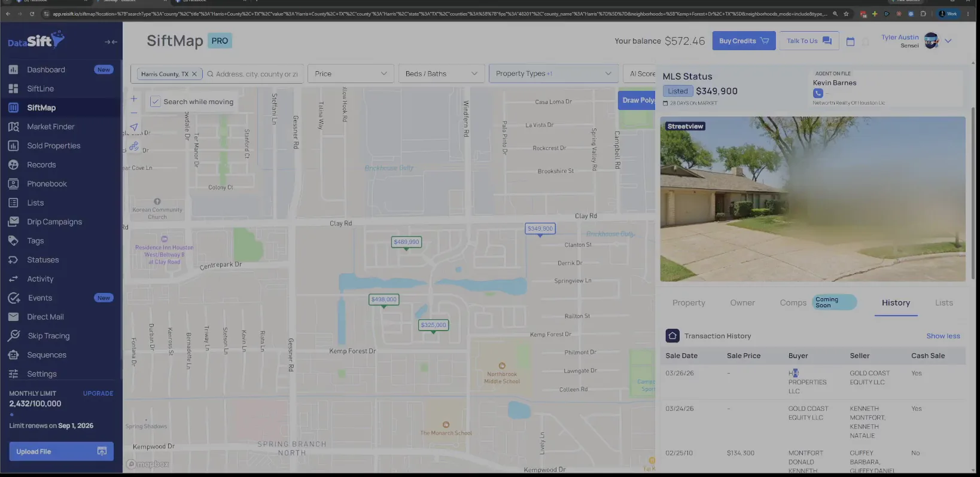Click the Tags icon in sidebar
This screenshot has width=980, height=477.
(13, 241)
